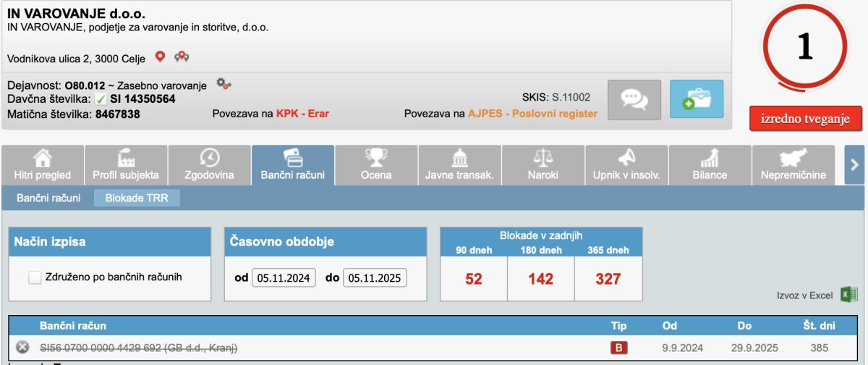
Task: Click the multi-pin map icon by address
Action: [182, 56]
